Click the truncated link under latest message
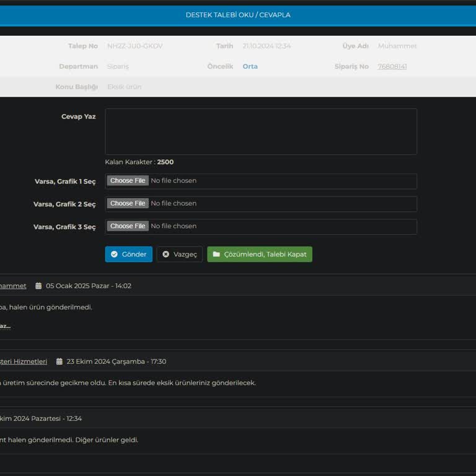Image resolution: width=476 pixels, height=476 pixels. pyautogui.click(x=5, y=326)
